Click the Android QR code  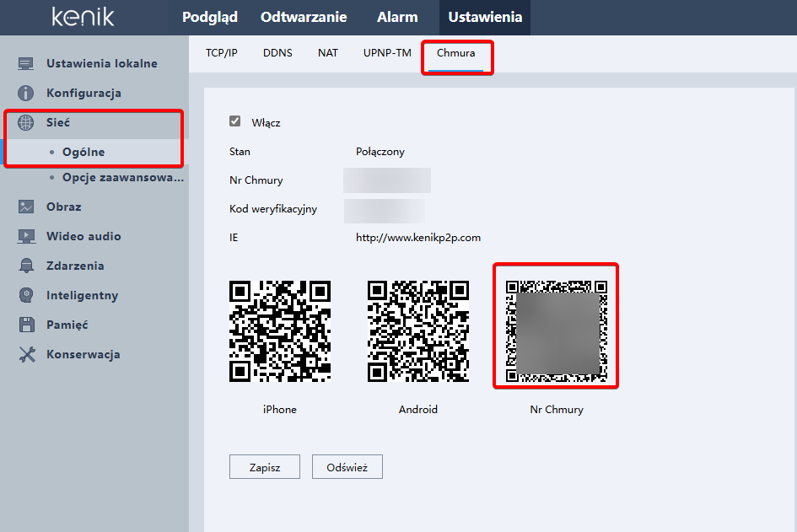[417, 330]
